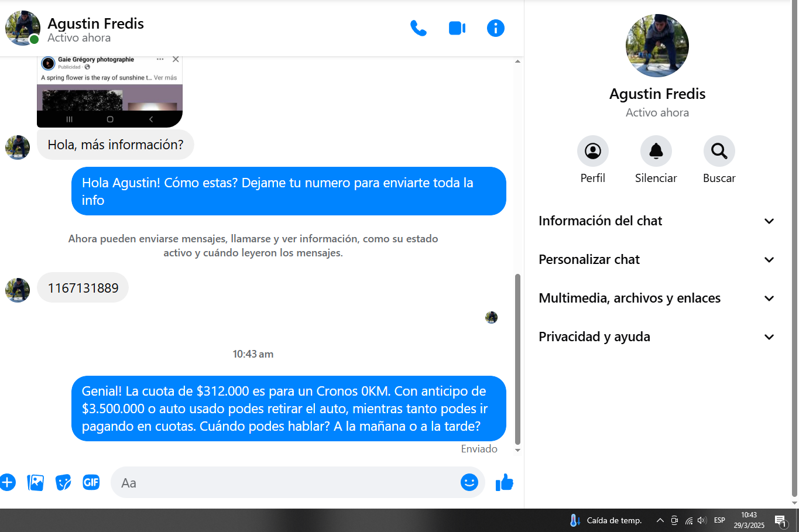Open the chat header profile picture
Viewport: 799px width, 532px height.
coord(22,28)
